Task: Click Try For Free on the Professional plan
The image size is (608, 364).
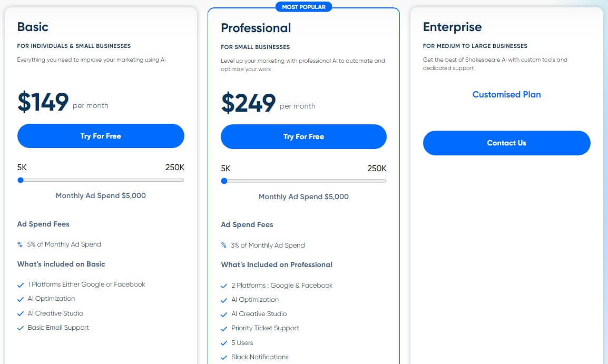Action: [x=303, y=136]
